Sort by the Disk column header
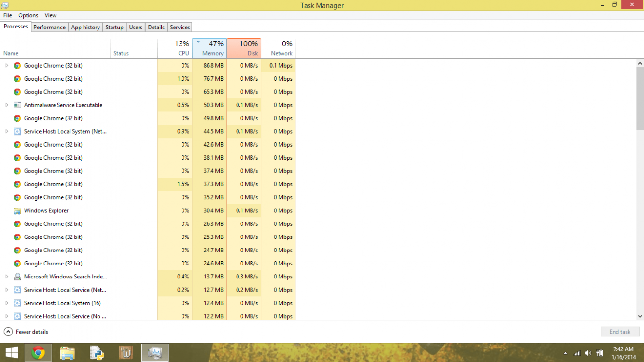Viewport: 644px width, 362px height. pos(244,48)
